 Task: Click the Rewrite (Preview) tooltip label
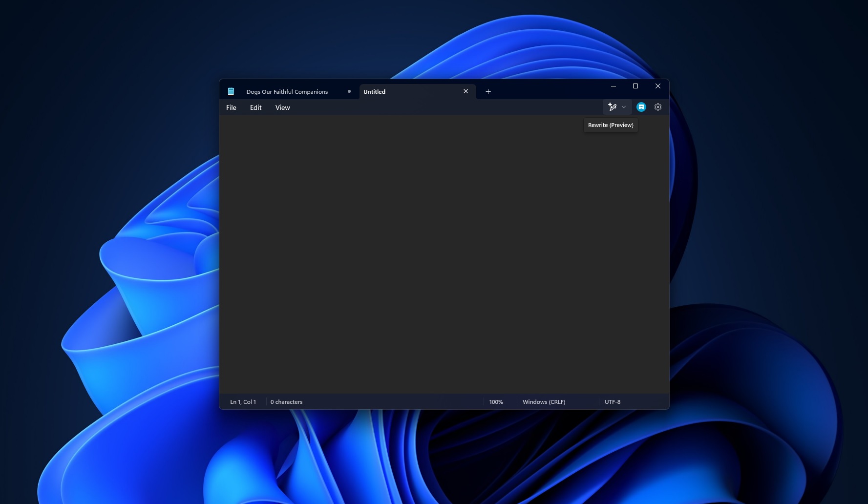(x=610, y=125)
